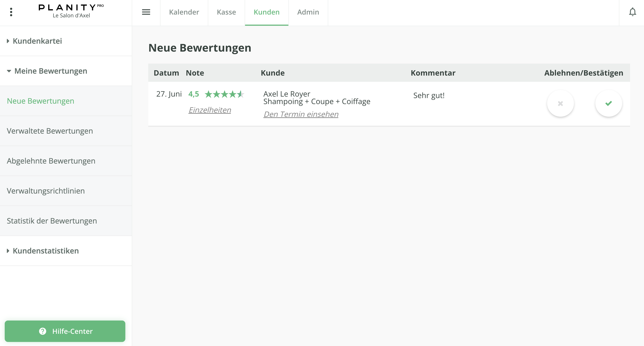This screenshot has width=644, height=346.
Task: Expand the Kundenkartei section
Action: click(x=37, y=41)
